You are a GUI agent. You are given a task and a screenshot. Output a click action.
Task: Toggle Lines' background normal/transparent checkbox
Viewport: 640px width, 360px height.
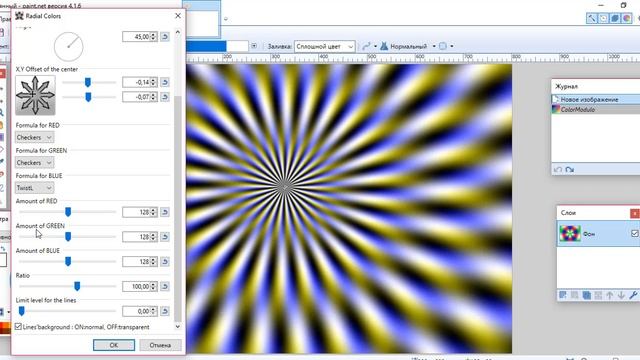(x=18, y=327)
